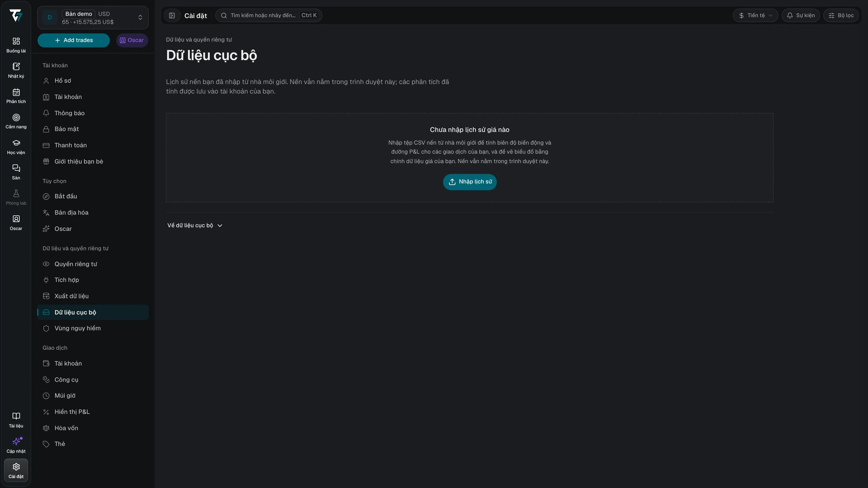868x488 pixels.
Task: Open Tích hợp settings
Action: [x=93, y=280]
